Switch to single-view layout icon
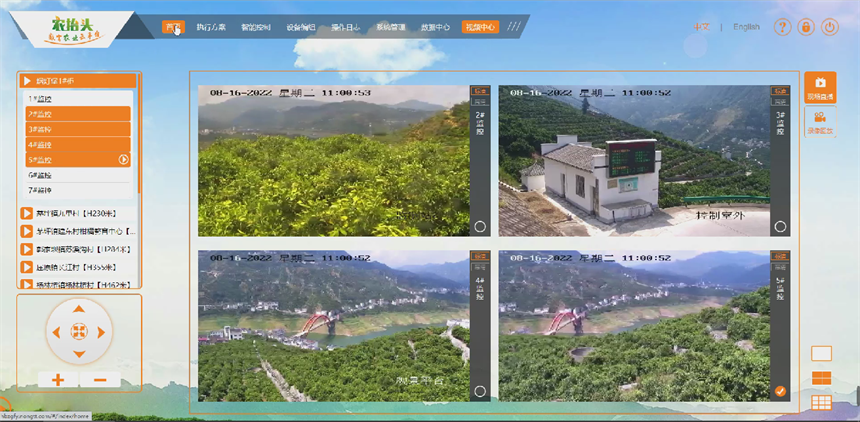 pyautogui.click(x=821, y=353)
